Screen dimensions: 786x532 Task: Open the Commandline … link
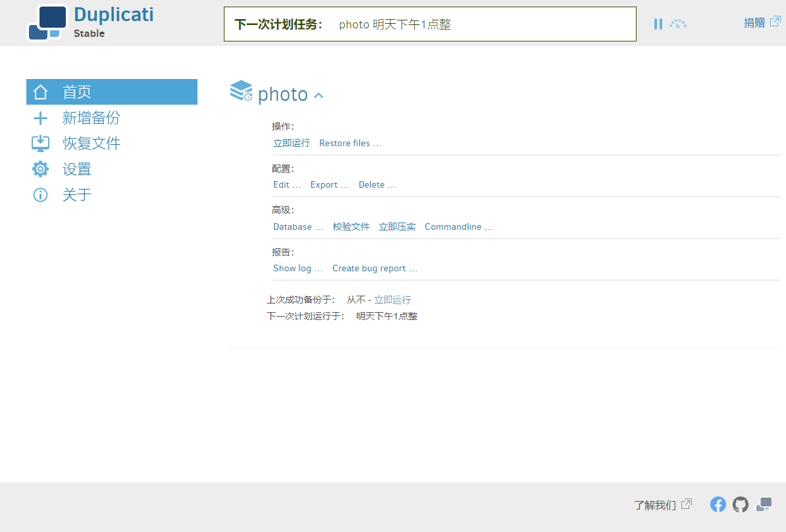[x=459, y=226]
